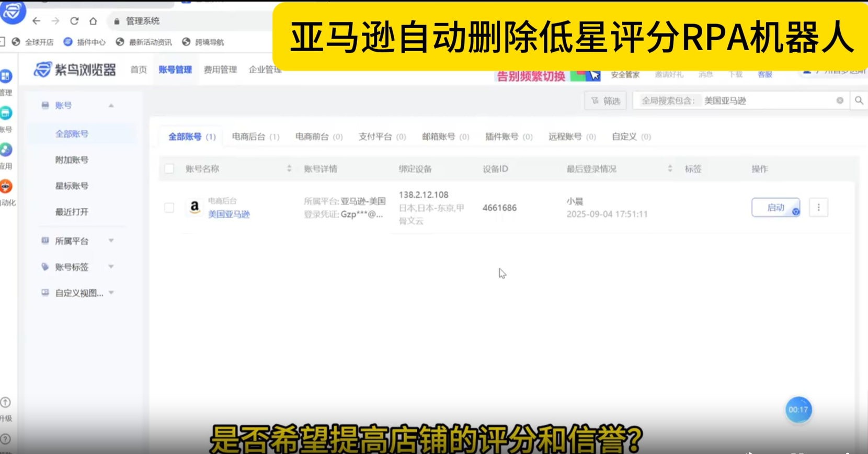Switch to the 支付平台 tab
This screenshot has width=868, height=454.
(382, 137)
